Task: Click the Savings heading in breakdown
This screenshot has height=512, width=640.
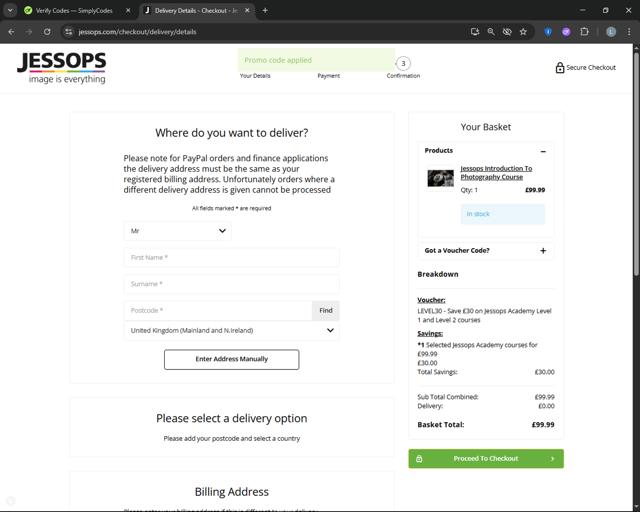Action: pyautogui.click(x=430, y=334)
